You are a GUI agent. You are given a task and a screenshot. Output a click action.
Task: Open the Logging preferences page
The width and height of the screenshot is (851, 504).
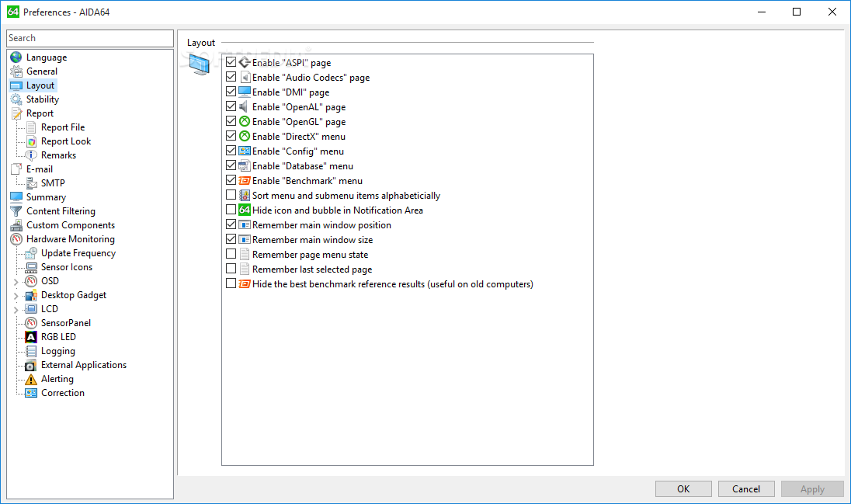pos(58,351)
